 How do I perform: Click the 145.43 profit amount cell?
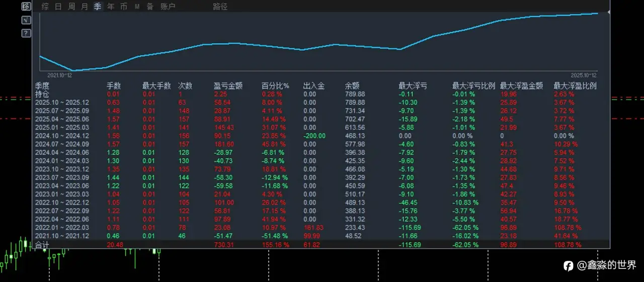[224, 128]
